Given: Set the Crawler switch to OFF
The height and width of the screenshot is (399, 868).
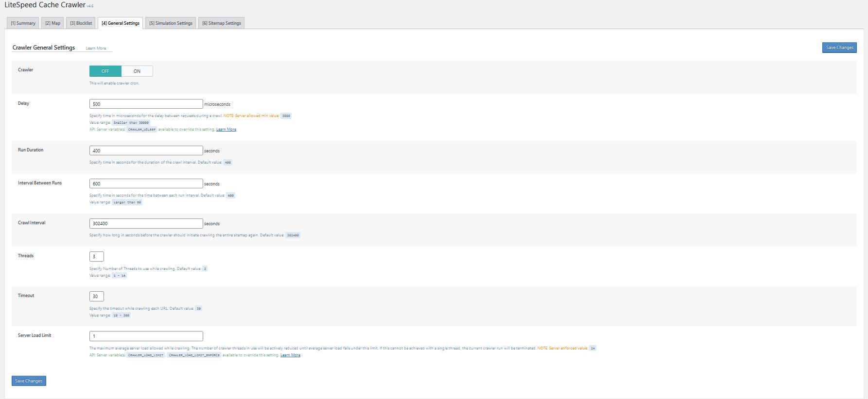Looking at the screenshot, I should [x=105, y=71].
